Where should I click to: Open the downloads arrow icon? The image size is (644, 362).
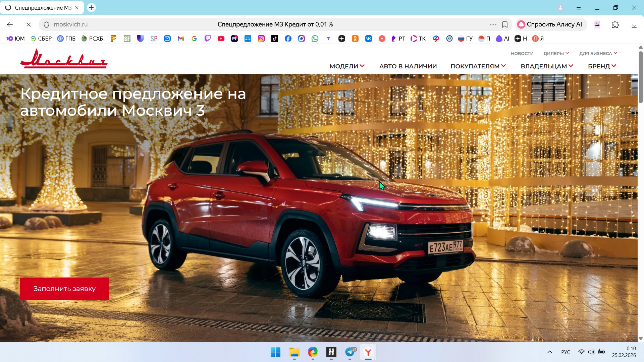click(634, 24)
